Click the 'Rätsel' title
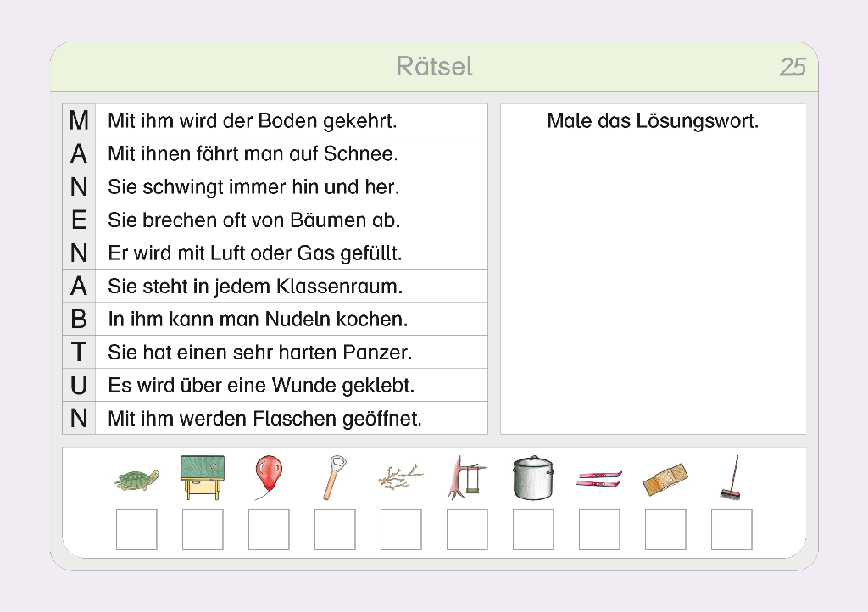 434,66
